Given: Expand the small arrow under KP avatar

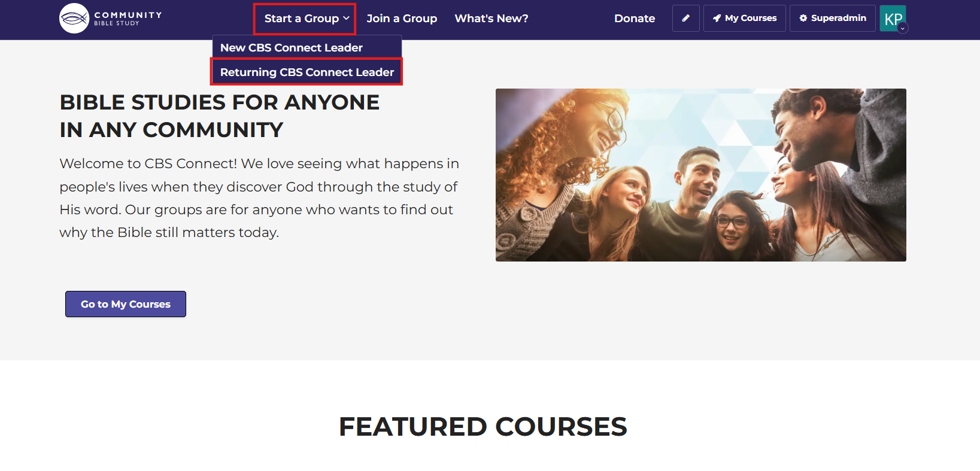Looking at the screenshot, I should [903, 28].
